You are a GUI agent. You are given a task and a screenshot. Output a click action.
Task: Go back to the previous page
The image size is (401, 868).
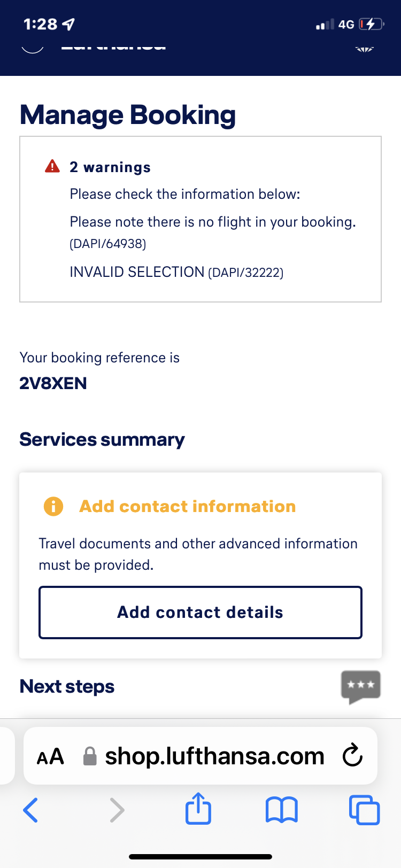(30, 810)
